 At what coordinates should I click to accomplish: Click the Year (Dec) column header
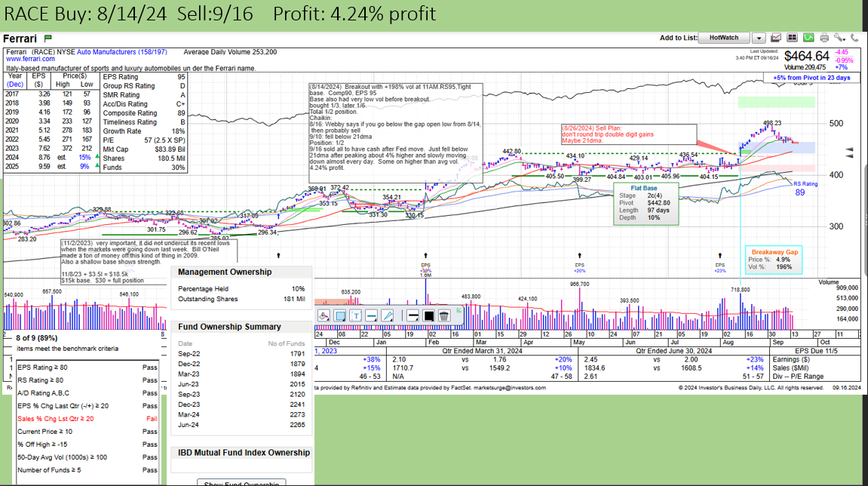[x=15, y=80]
